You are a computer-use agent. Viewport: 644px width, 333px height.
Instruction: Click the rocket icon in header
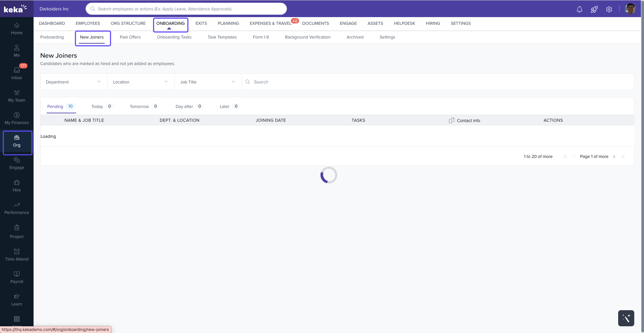click(x=594, y=9)
